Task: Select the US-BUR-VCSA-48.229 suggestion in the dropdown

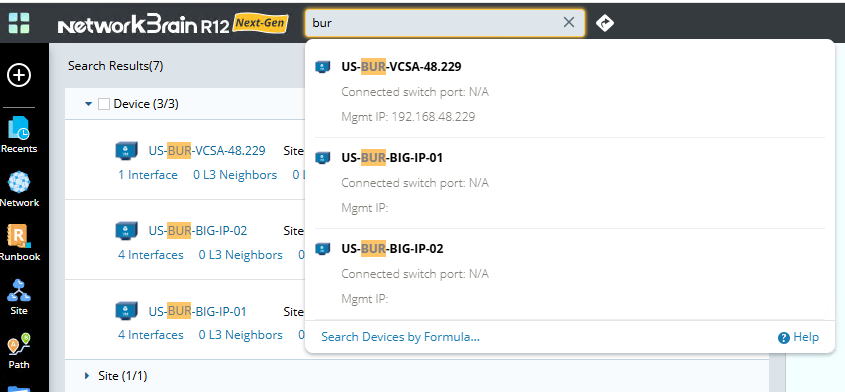Action: 565,91
